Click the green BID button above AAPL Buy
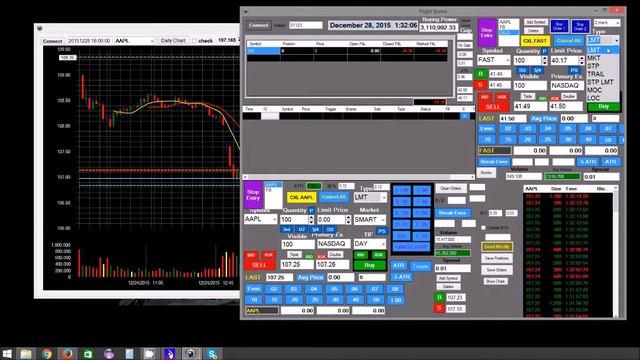The height and width of the screenshot is (360, 640). tap(360, 255)
